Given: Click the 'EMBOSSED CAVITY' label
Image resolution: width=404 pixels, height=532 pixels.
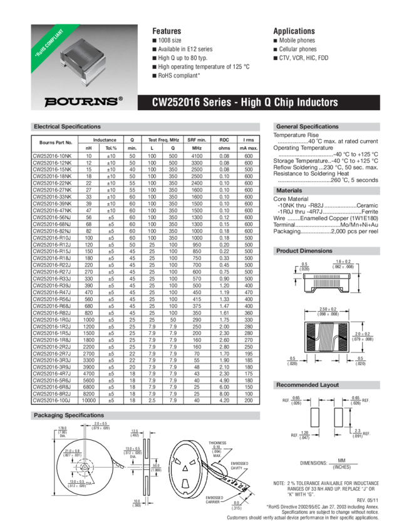Looking at the screenshot, I should click(239, 466).
